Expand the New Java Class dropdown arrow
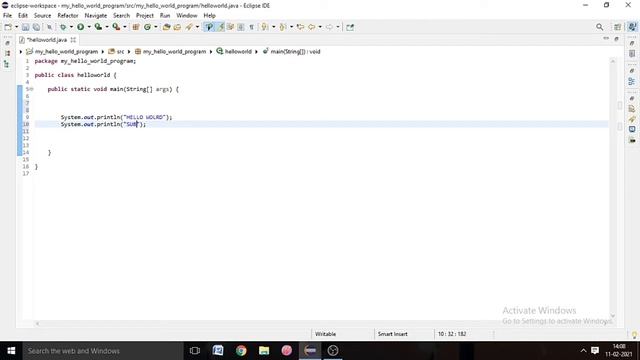The height and width of the screenshot is (360, 640). click(x=156, y=27)
